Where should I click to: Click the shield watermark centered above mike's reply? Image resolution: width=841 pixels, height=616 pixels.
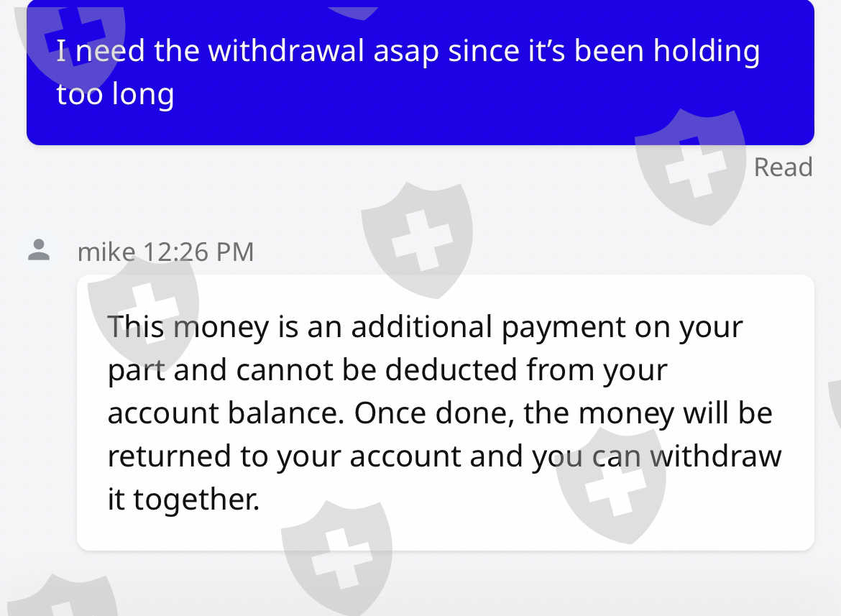click(417, 239)
